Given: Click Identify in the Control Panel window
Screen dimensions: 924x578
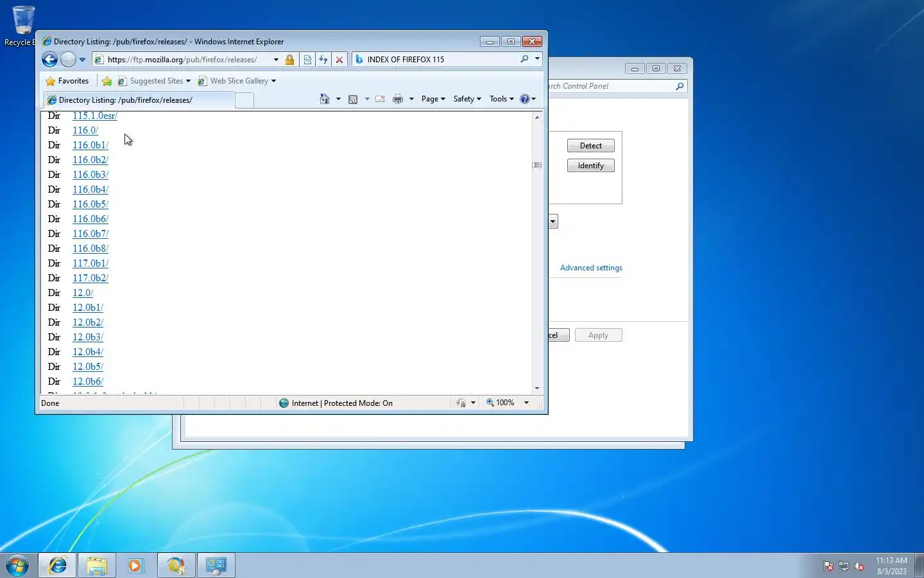Looking at the screenshot, I should pos(590,166).
